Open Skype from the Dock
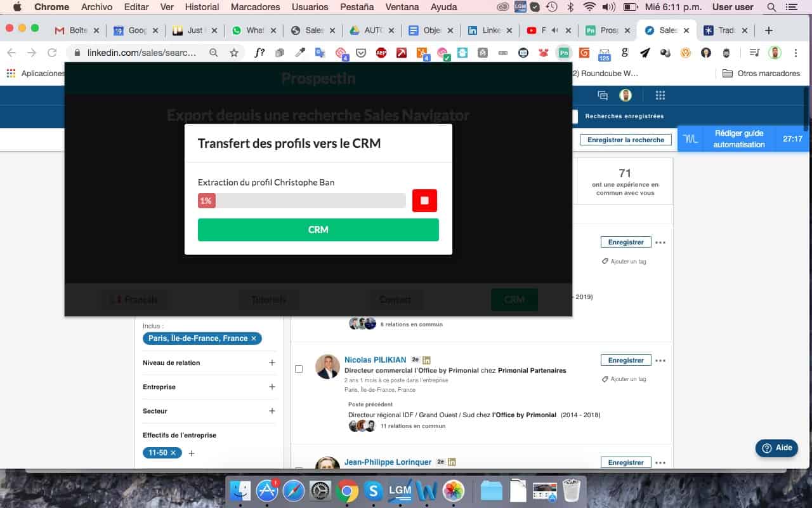Image resolution: width=812 pixels, height=508 pixels. (x=374, y=491)
